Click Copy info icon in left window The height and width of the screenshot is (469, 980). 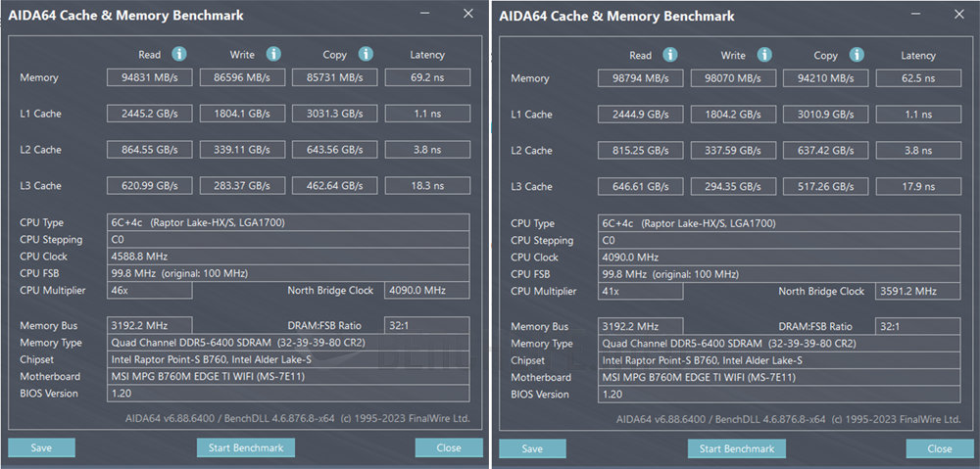(x=366, y=54)
